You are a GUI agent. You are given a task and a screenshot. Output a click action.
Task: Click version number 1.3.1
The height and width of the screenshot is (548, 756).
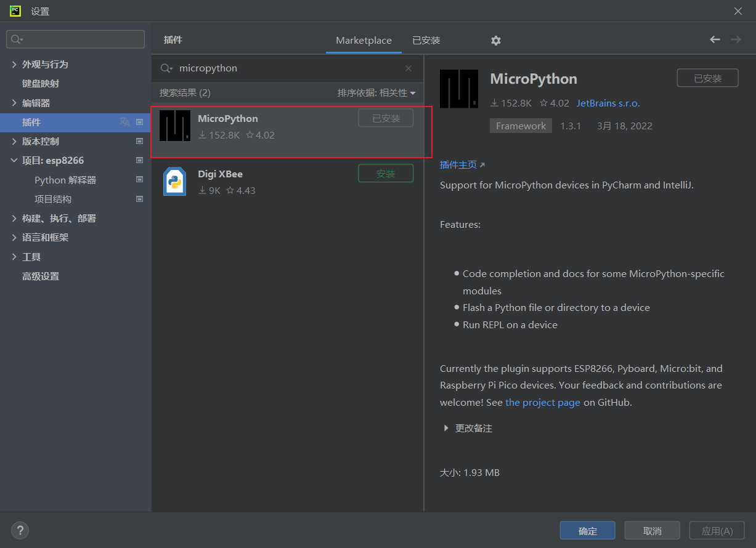click(x=571, y=126)
